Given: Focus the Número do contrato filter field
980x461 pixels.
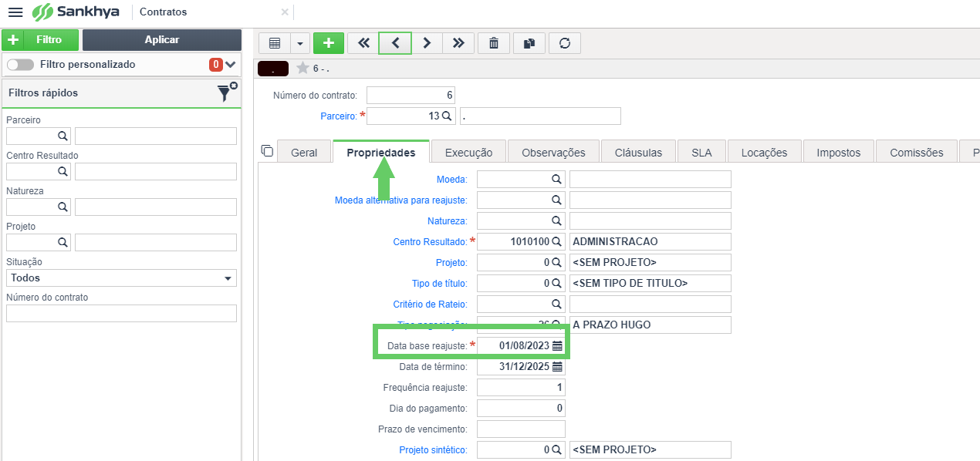Looking at the screenshot, I should pos(121,313).
